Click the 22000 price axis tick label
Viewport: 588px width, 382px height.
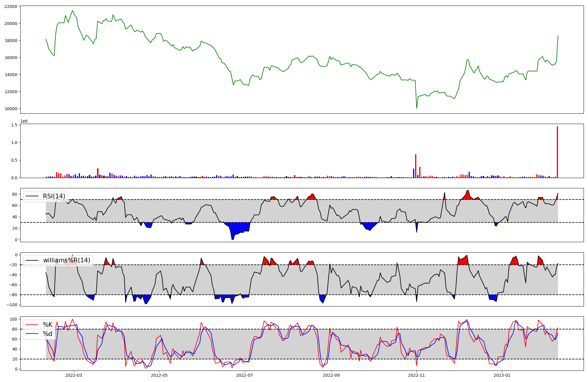(x=11, y=6)
